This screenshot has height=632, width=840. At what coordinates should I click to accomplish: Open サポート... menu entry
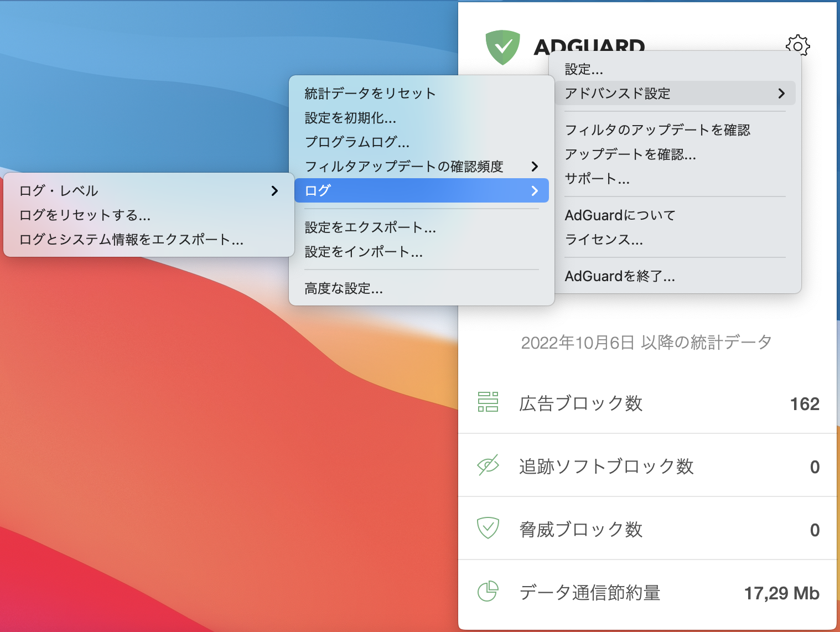pyautogui.click(x=675, y=178)
